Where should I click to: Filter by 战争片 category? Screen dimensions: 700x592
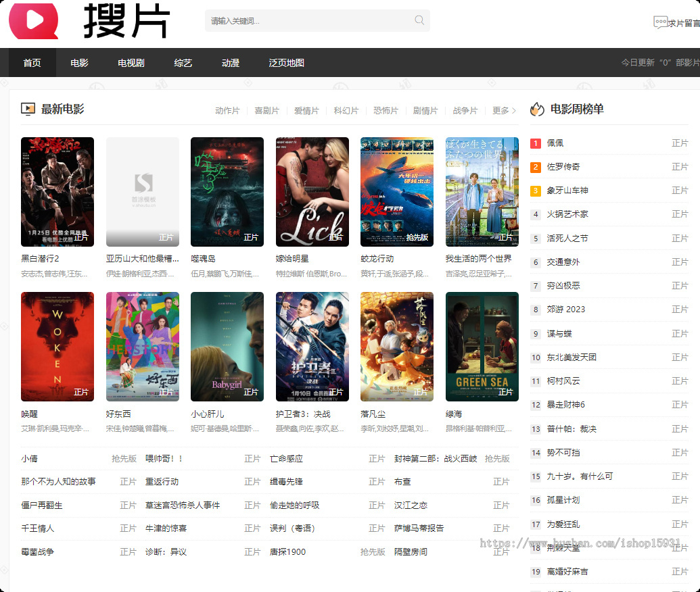click(465, 111)
